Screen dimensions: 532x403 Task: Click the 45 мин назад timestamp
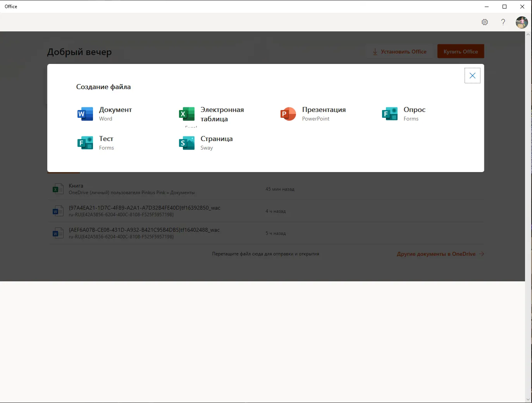280,189
